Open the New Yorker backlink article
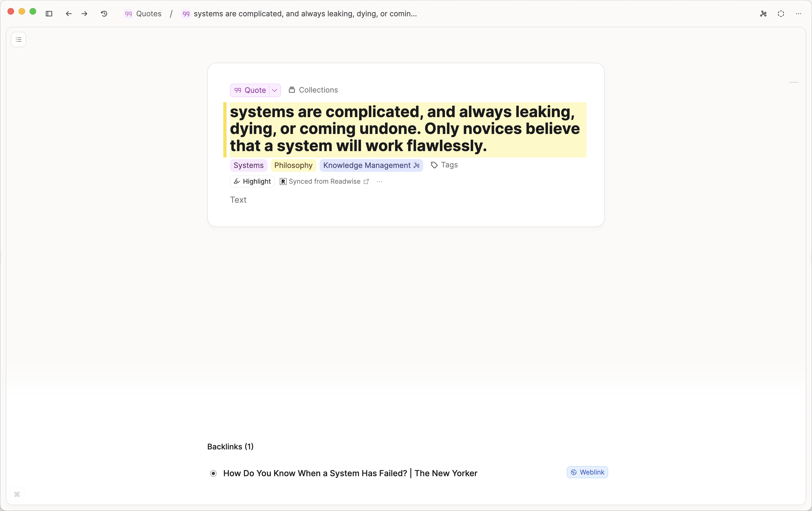Screen dimensions: 812x511 coord(350,473)
